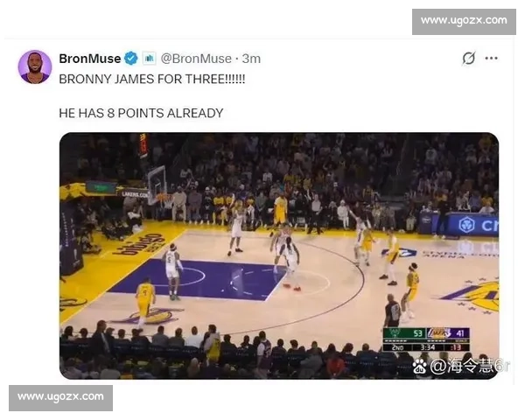Image resolution: width=525 pixels, height=420 pixels.
Task: Open the @BronMuse handle link
Action: coord(196,59)
